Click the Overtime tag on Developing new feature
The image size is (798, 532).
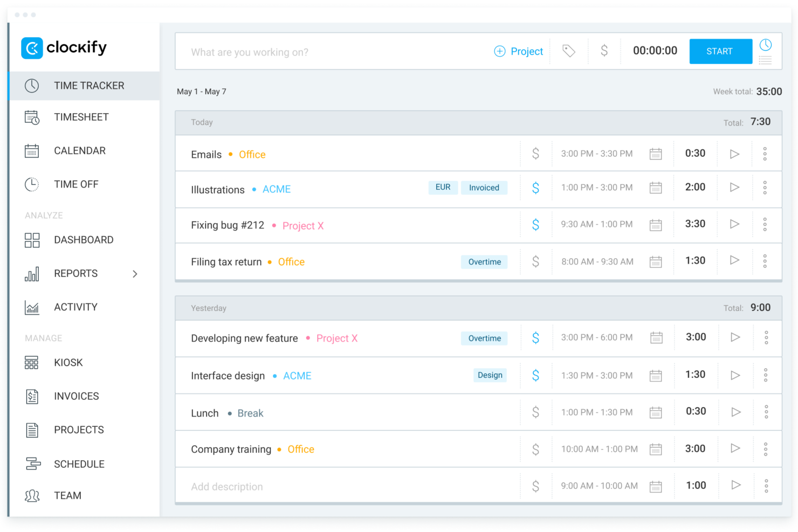[484, 338]
